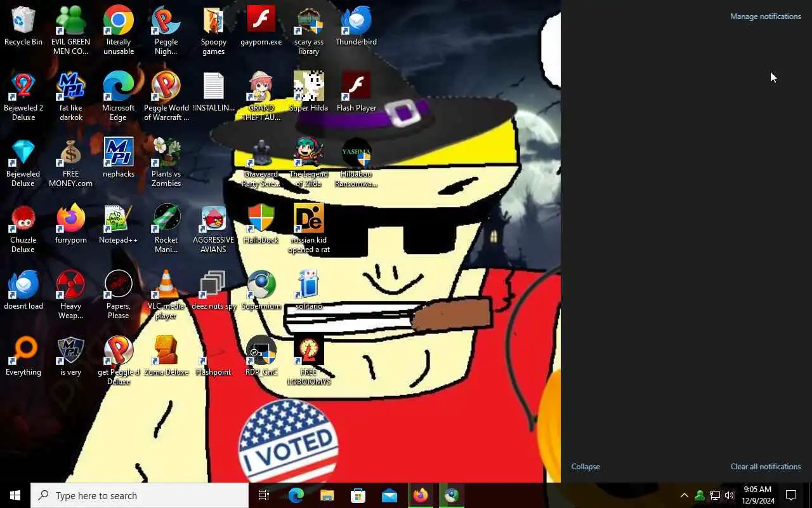The image size is (812, 508).
Task: Select the 'fat like darkok' icon
Action: [x=70, y=97]
